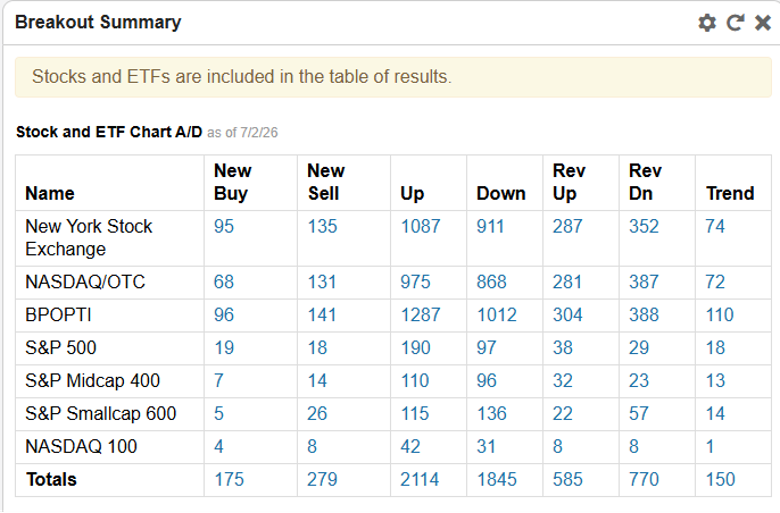
Task: Open NASDAQ/OTC Trend value 72
Action: 715,282
